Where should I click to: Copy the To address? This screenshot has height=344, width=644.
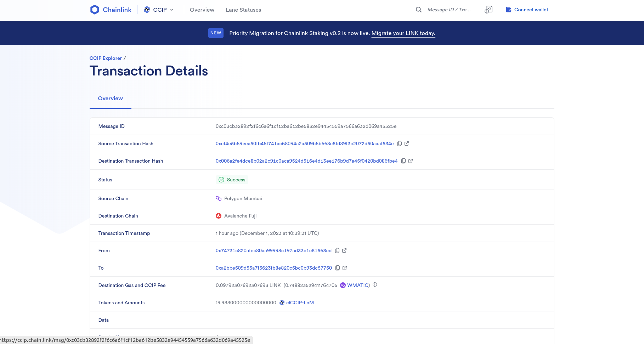click(x=338, y=268)
